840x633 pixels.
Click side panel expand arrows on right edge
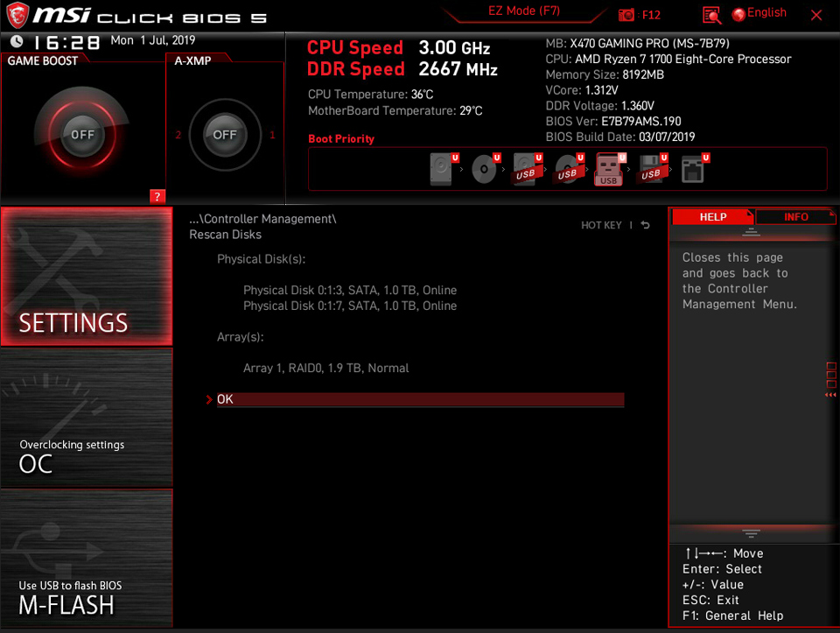830,395
